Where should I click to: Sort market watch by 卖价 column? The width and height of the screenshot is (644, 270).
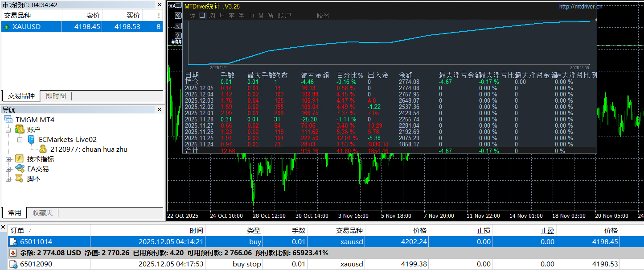click(82, 15)
